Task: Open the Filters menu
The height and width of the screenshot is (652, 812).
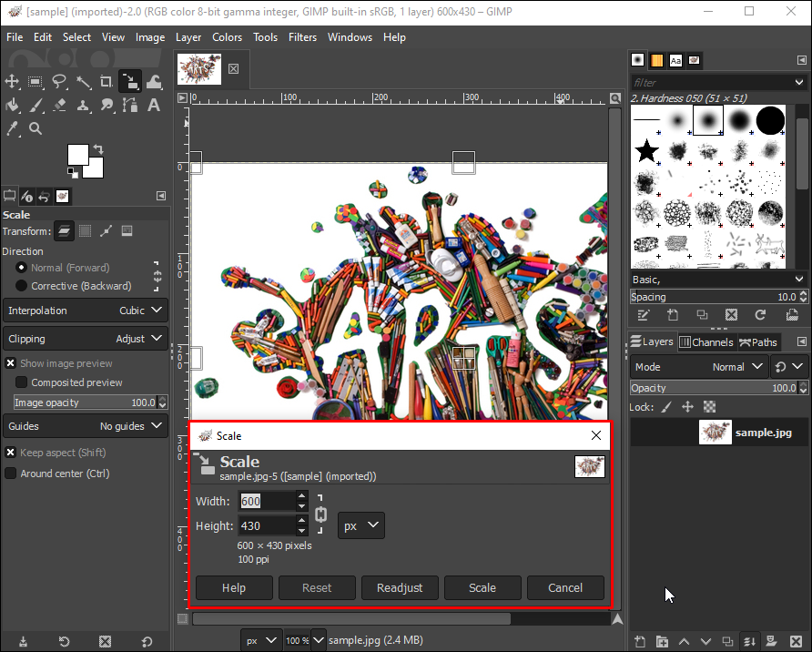Action: click(302, 37)
